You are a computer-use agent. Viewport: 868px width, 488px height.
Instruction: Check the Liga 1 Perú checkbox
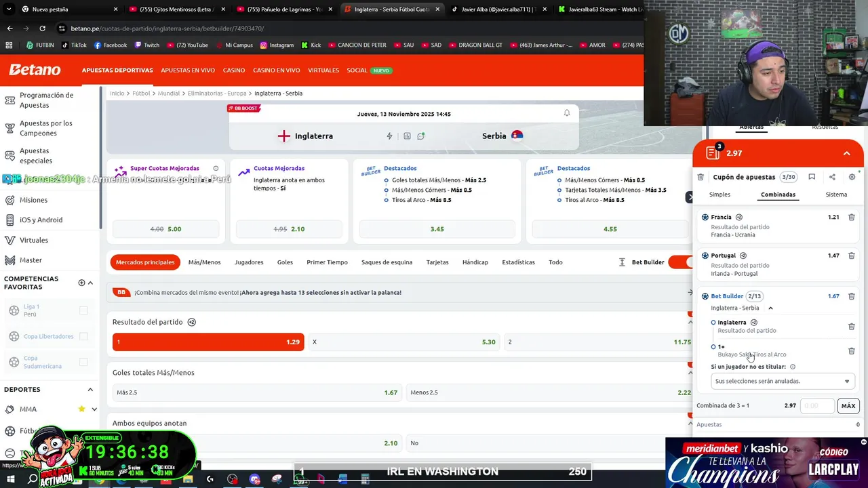[x=83, y=310]
